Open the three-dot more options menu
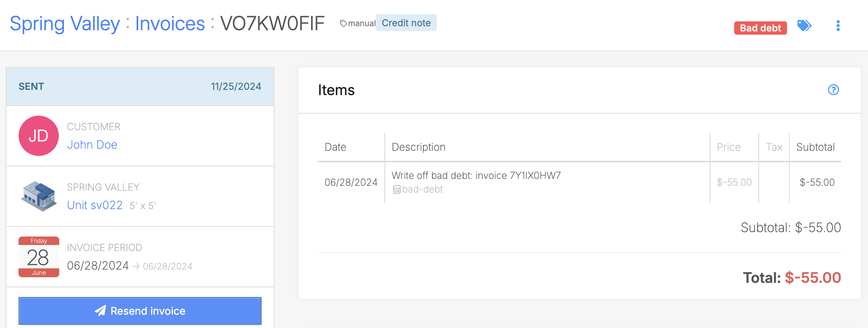 point(838,26)
